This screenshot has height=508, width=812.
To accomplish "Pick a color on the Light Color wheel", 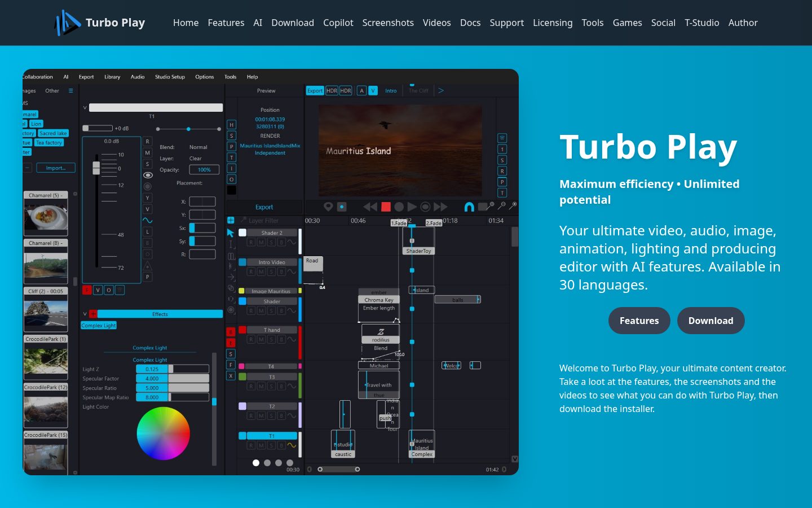I will click(x=164, y=433).
